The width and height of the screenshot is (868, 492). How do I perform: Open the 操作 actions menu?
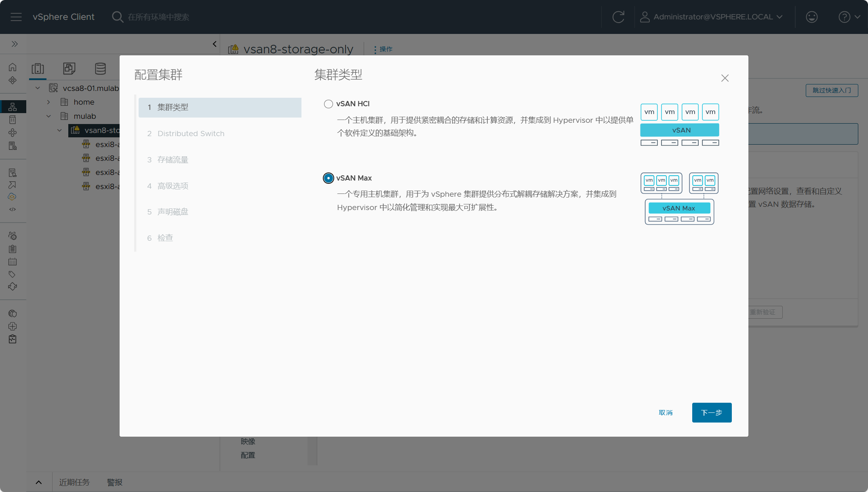(383, 49)
